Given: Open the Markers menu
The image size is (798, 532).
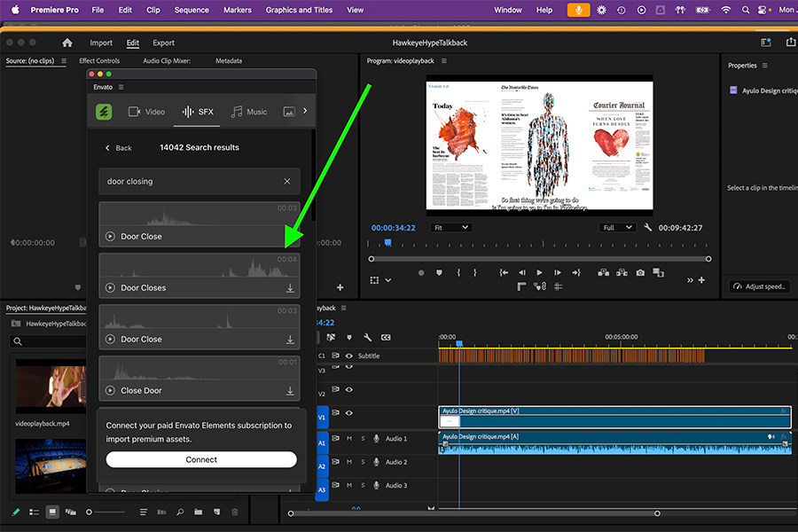Looking at the screenshot, I should 237,10.
